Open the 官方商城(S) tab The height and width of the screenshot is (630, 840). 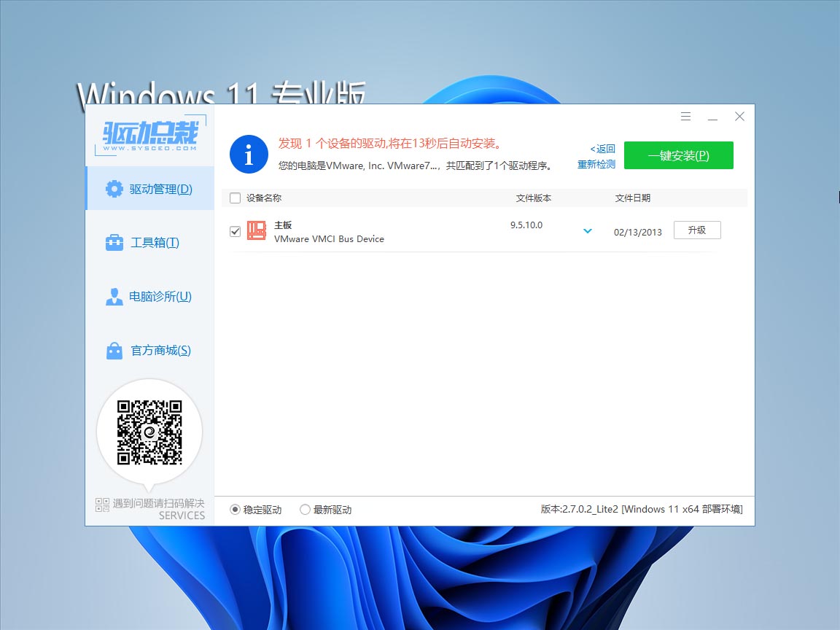pyautogui.click(x=150, y=350)
